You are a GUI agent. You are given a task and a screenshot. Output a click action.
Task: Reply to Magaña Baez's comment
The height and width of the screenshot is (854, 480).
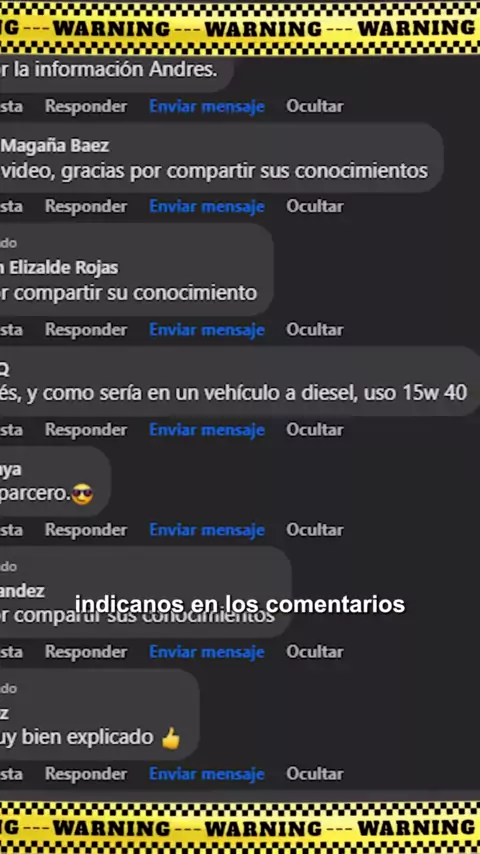86,206
